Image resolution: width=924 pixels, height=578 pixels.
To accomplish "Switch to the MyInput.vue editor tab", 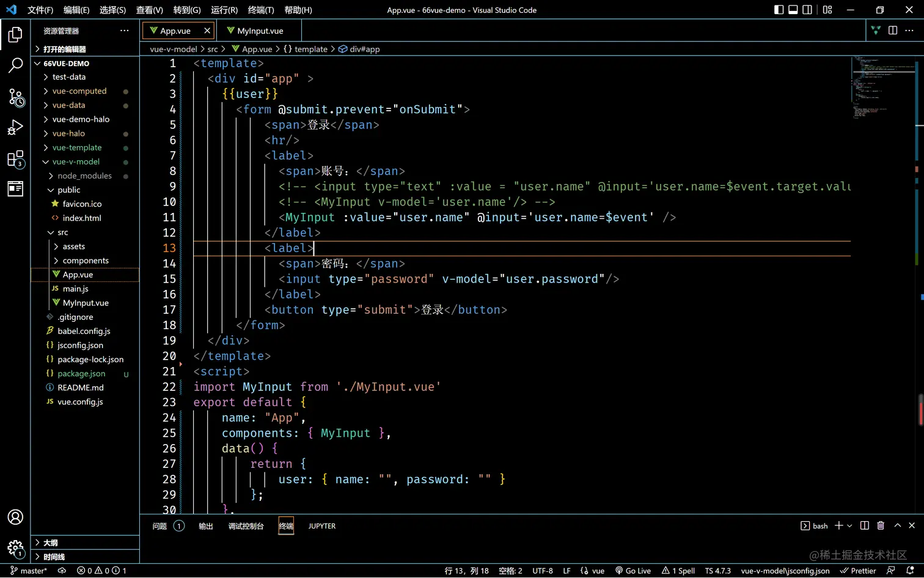I will tap(260, 31).
